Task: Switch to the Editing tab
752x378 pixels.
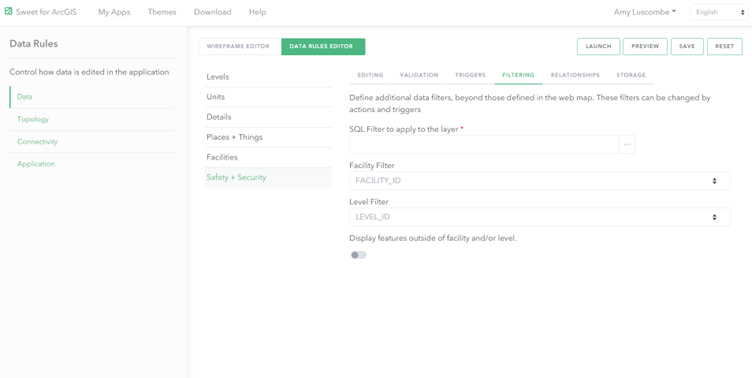Action: click(x=370, y=75)
